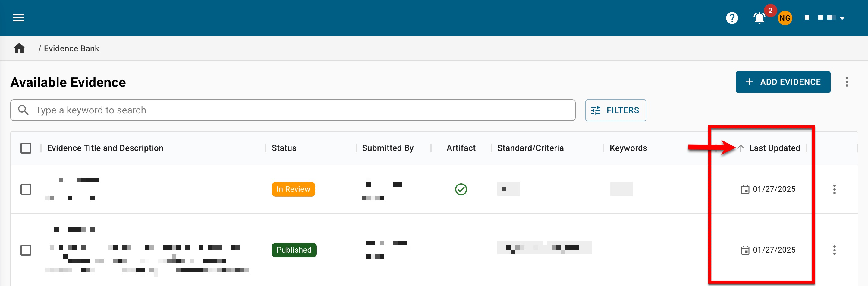Expand the user account dropdown arrow
Viewport: 868px width, 286px height.
coord(842,18)
